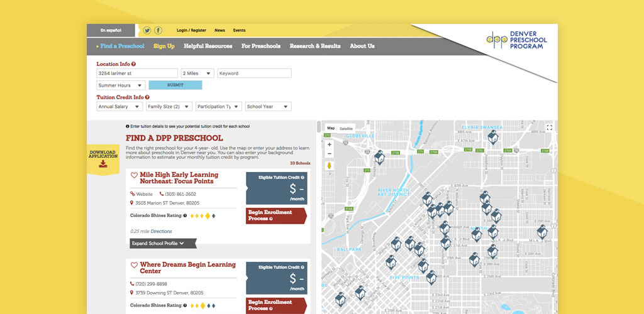Viewport: 644px width, 314px height.
Task: Open the Facebook icon link
Action: pos(158,30)
